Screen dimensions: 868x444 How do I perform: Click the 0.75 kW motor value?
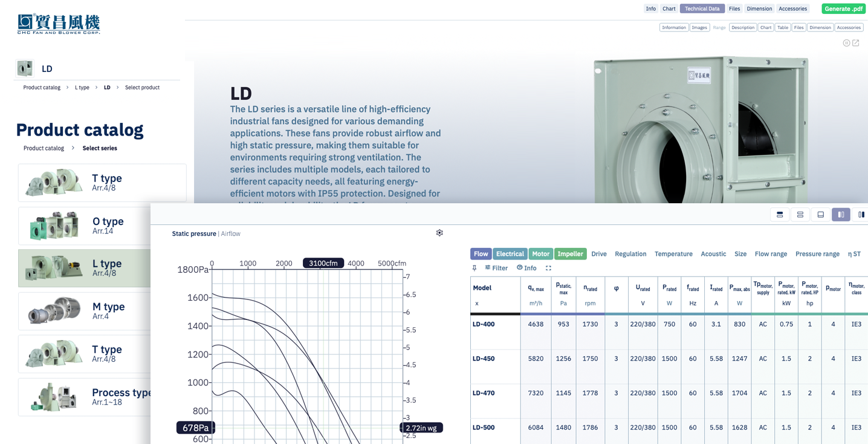coord(786,324)
